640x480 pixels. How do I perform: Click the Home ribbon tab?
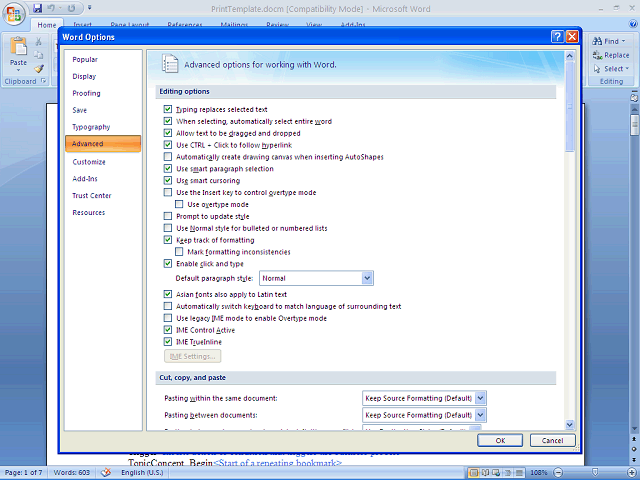(47, 25)
